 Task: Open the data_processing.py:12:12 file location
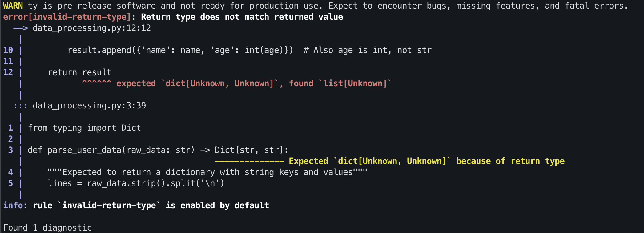tap(92, 28)
